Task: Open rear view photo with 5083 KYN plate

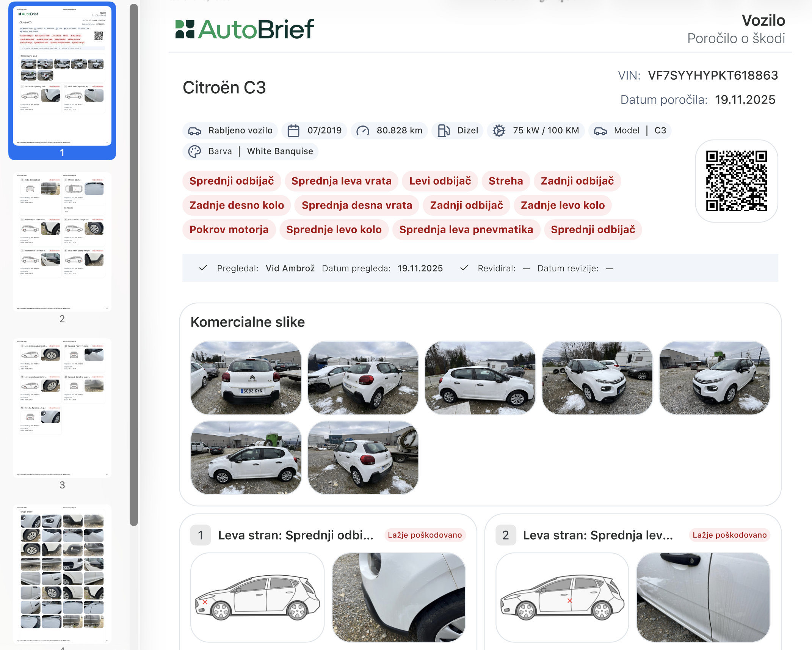Action: pyautogui.click(x=246, y=378)
